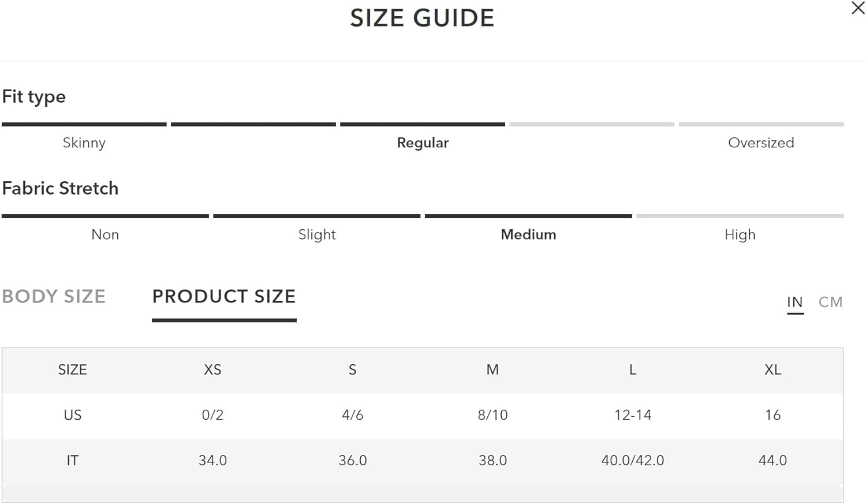Screen dimensions: 866x504
Task: Click the Skinny fit type label
Action: coord(84,143)
